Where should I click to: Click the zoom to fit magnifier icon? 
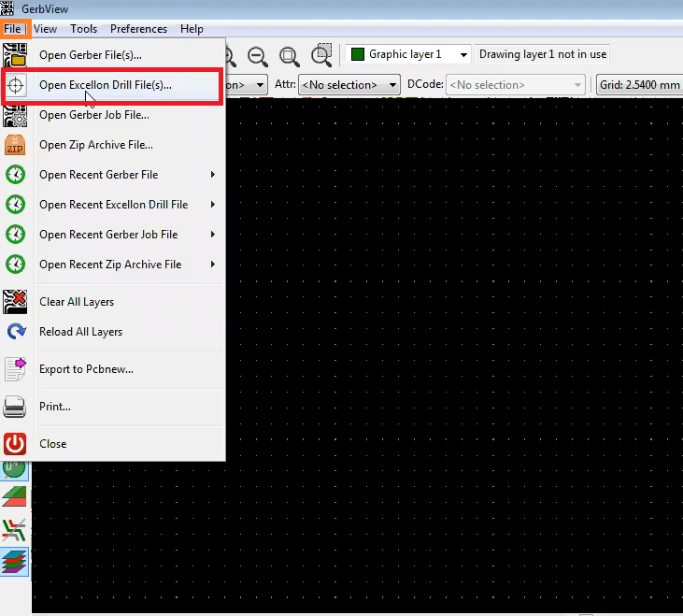click(x=290, y=57)
